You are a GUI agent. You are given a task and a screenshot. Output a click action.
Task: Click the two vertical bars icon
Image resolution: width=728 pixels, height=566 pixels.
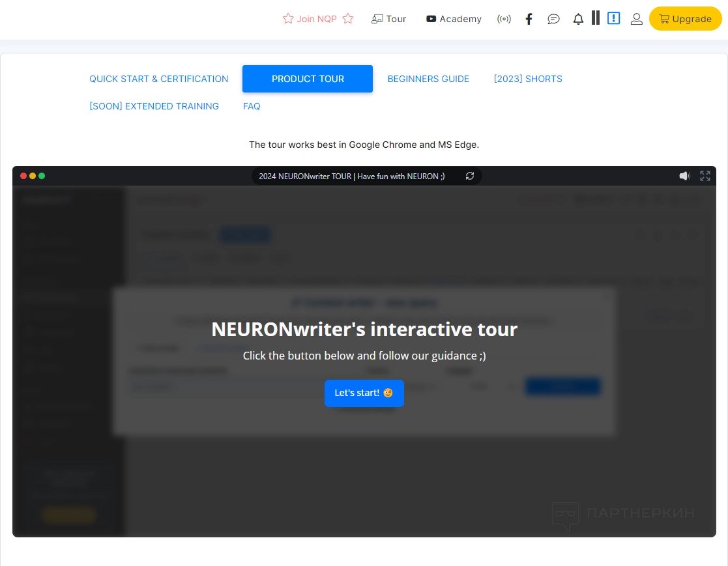tap(596, 18)
